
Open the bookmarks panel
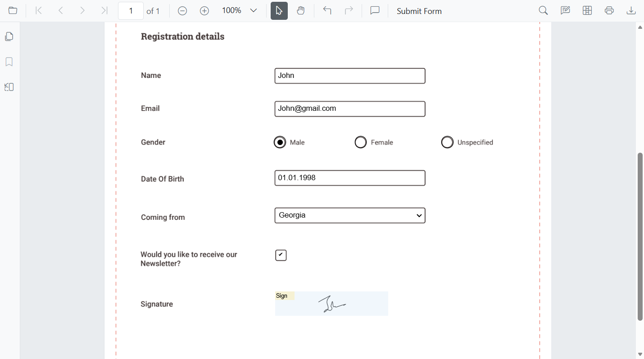9,62
